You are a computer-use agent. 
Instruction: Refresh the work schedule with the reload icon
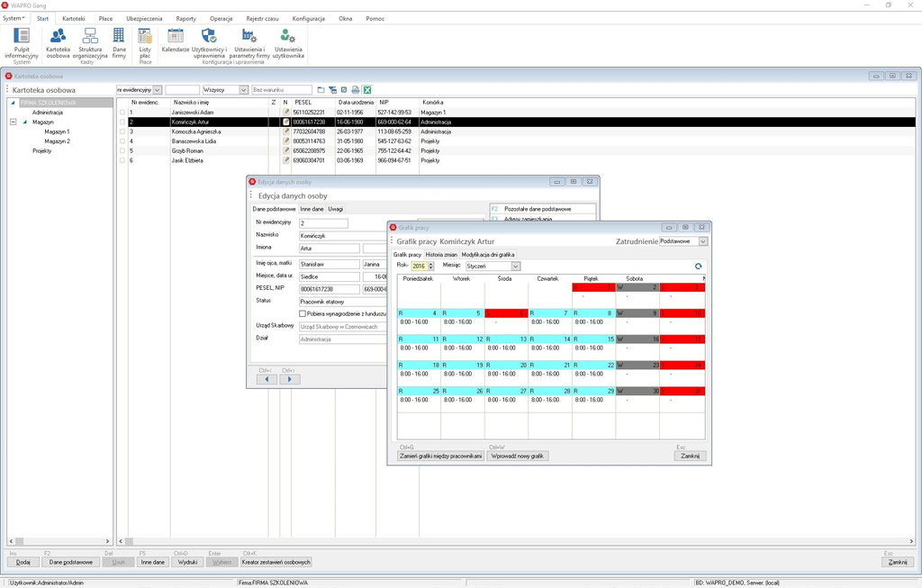click(x=698, y=267)
